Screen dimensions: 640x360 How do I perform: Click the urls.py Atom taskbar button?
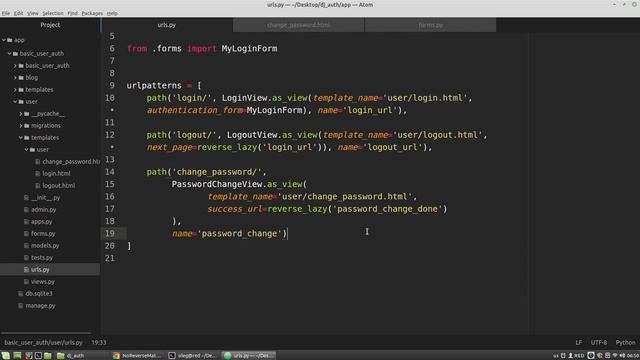point(248,356)
